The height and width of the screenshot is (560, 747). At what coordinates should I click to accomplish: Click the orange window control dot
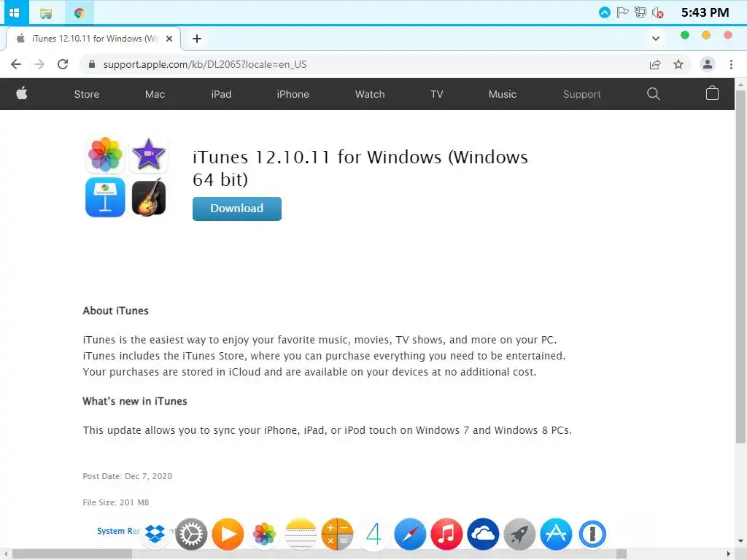(706, 35)
